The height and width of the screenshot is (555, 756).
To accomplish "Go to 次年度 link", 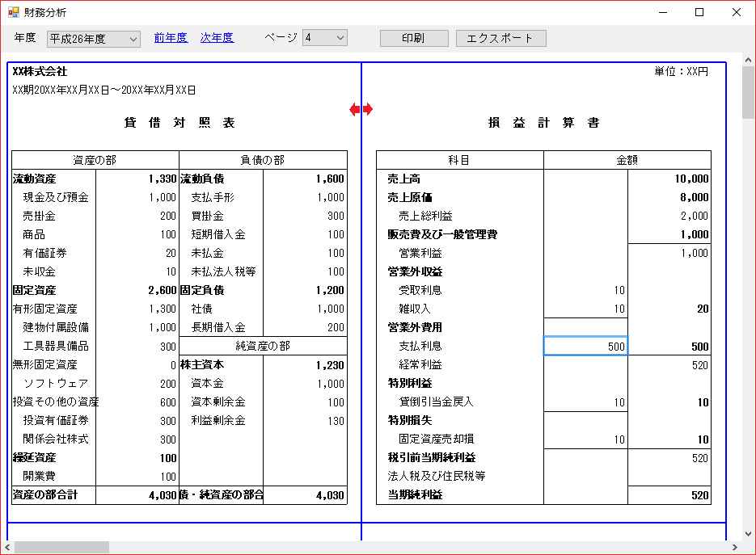I will pos(217,38).
